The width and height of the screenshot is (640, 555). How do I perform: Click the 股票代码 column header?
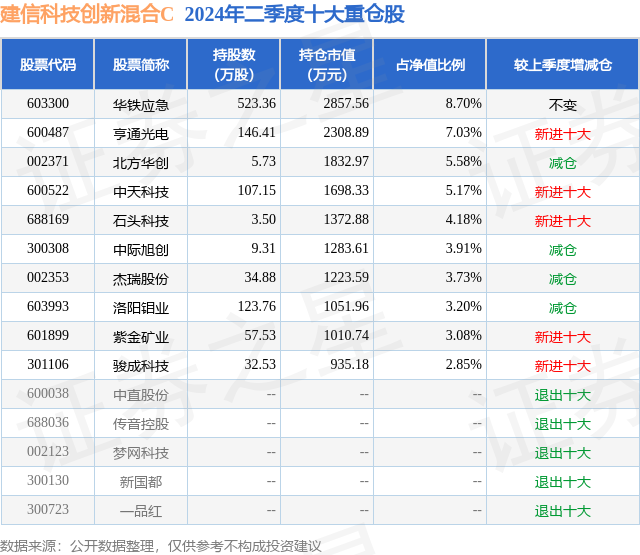[48, 64]
